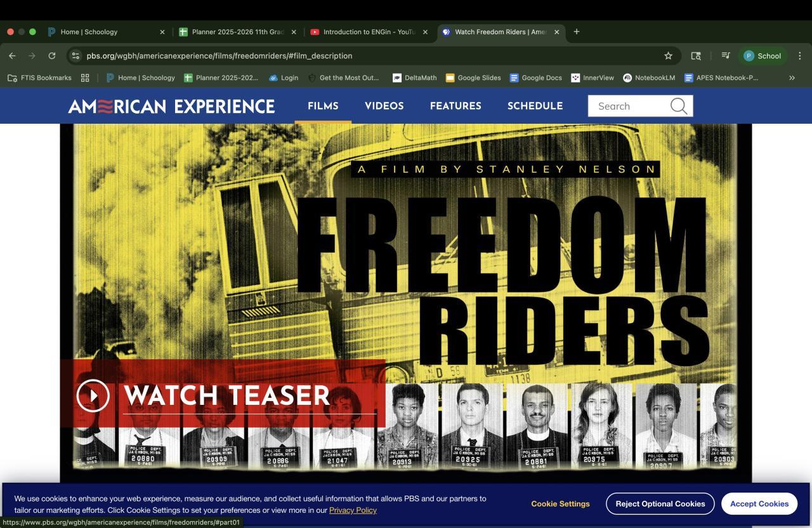Switch to the Home | Schoology tab
This screenshot has height=528, width=812.
tap(107, 32)
